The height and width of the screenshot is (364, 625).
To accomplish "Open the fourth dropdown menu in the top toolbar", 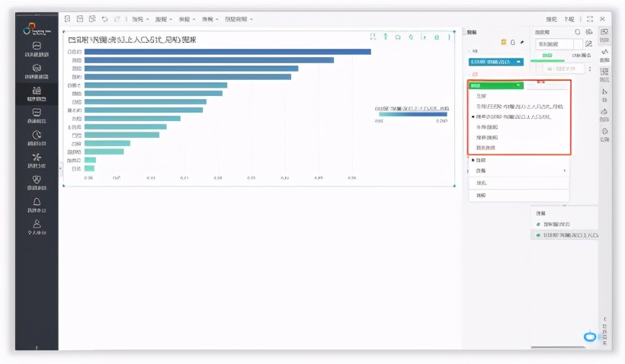I will [x=210, y=19].
